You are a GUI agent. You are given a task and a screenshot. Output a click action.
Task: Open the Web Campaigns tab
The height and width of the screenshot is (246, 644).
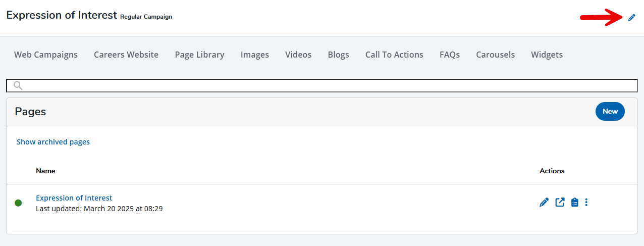[46, 55]
